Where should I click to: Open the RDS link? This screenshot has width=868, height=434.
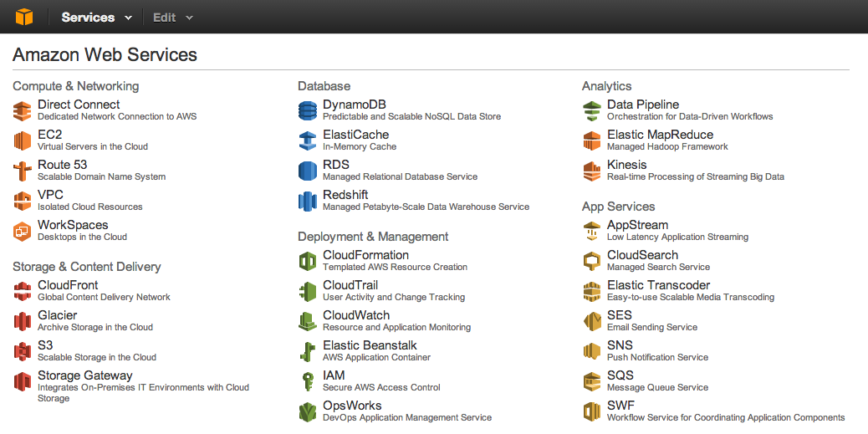(x=336, y=165)
